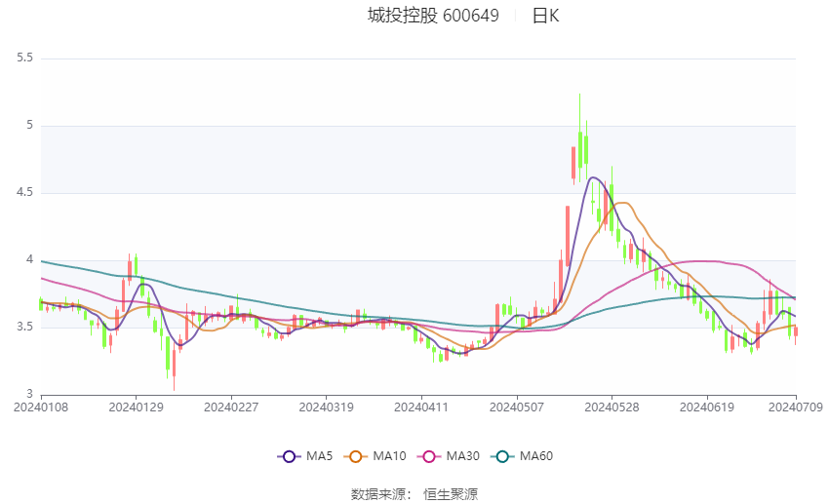Click the 20240227 date axis label

(x=231, y=407)
